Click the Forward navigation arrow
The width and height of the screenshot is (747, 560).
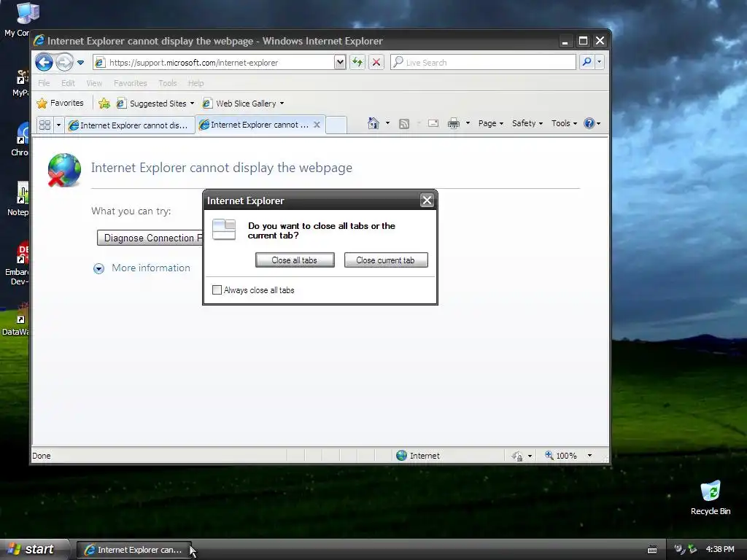64,63
